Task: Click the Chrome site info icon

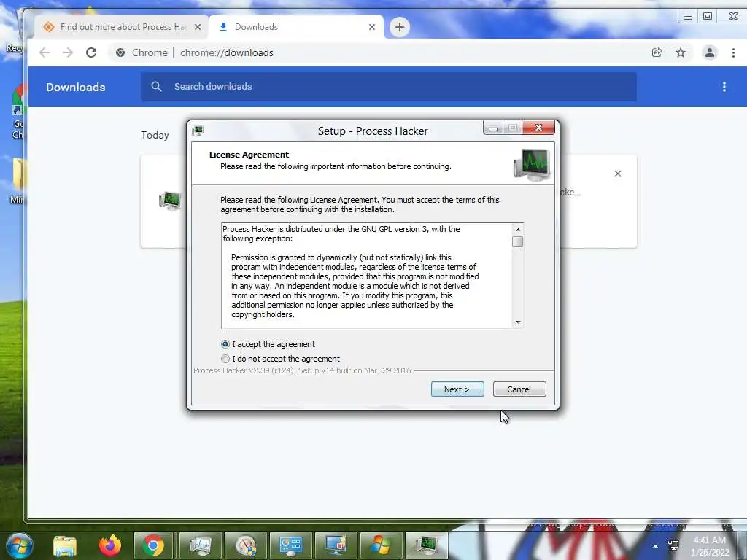Action: pos(120,52)
